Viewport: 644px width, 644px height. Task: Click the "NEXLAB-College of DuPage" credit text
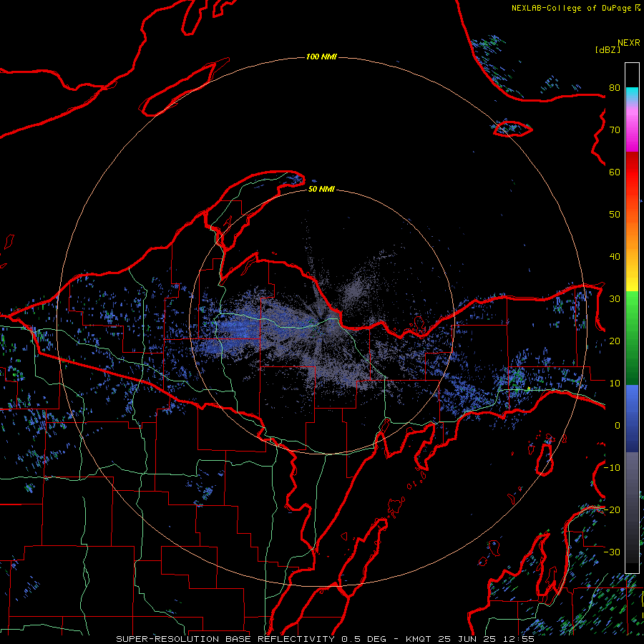571,8
